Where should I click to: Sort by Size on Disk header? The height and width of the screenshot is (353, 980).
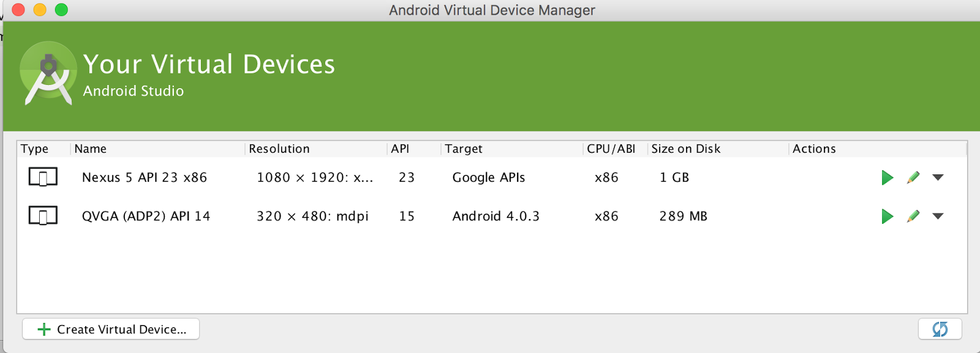[686, 149]
